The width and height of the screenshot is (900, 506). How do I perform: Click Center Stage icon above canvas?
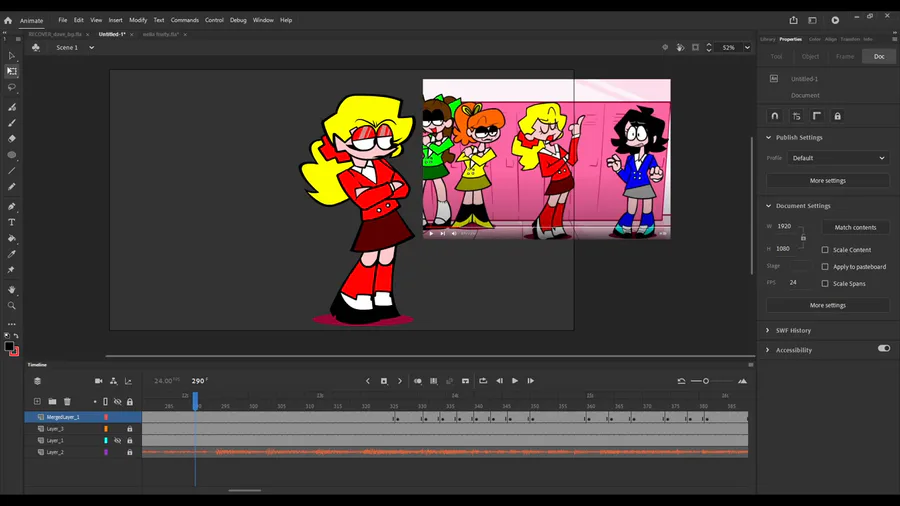click(x=665, y=48)
